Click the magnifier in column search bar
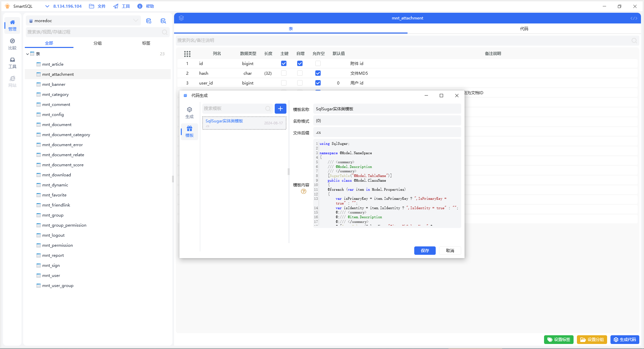 pyautogui.click(x=634, y=41)
